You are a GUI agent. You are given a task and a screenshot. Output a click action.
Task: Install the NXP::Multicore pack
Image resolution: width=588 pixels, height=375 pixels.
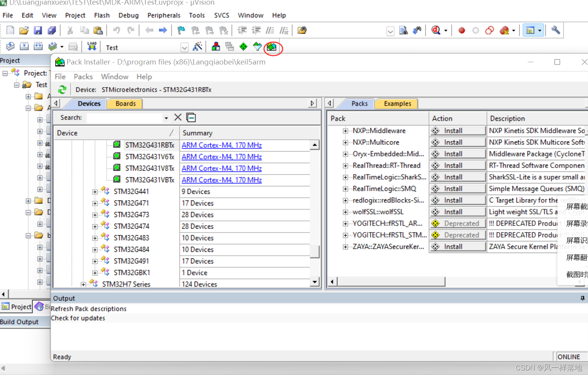pyautogui.click(x=458, y=142)
